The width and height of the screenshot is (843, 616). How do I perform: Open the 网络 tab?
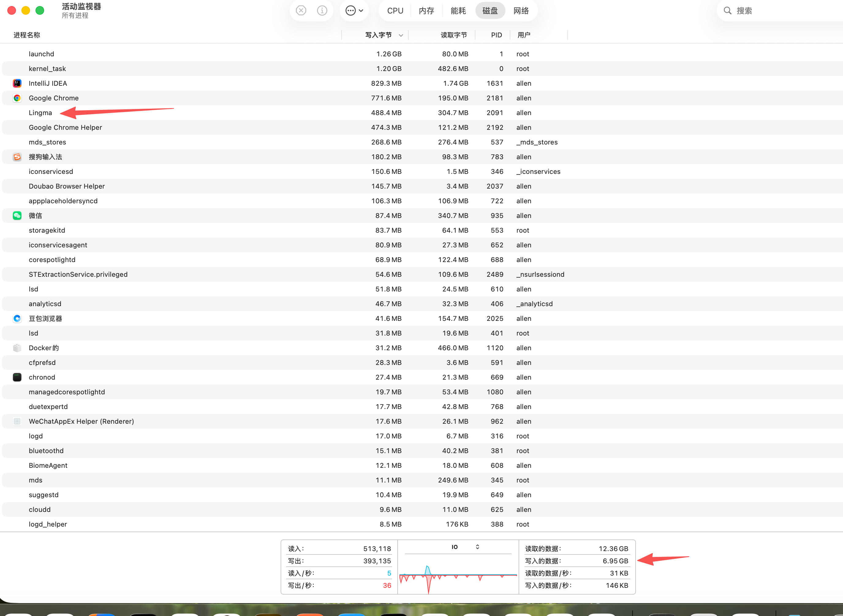521,10
